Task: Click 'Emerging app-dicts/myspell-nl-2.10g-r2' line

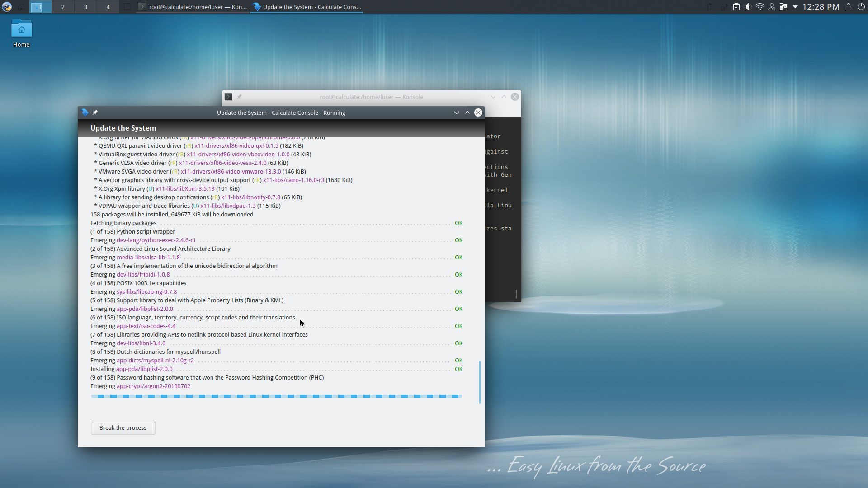Action: (x=276, y=360)
